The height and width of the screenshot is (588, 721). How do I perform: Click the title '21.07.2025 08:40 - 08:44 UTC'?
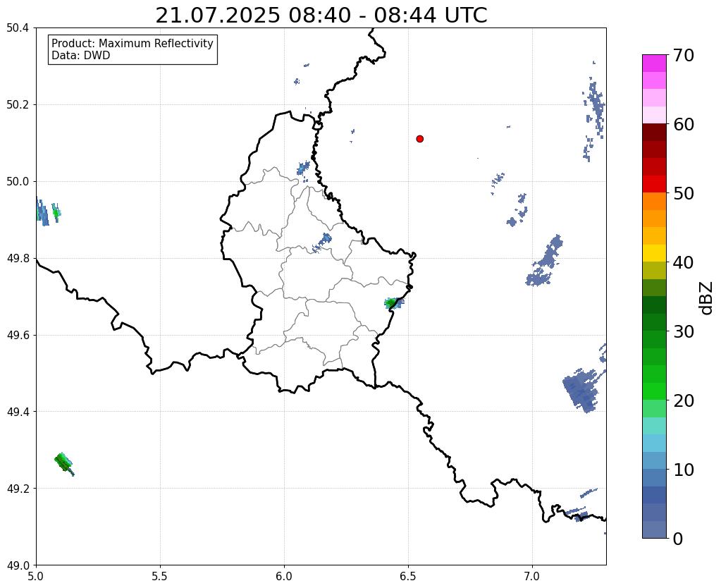(321, 16)
